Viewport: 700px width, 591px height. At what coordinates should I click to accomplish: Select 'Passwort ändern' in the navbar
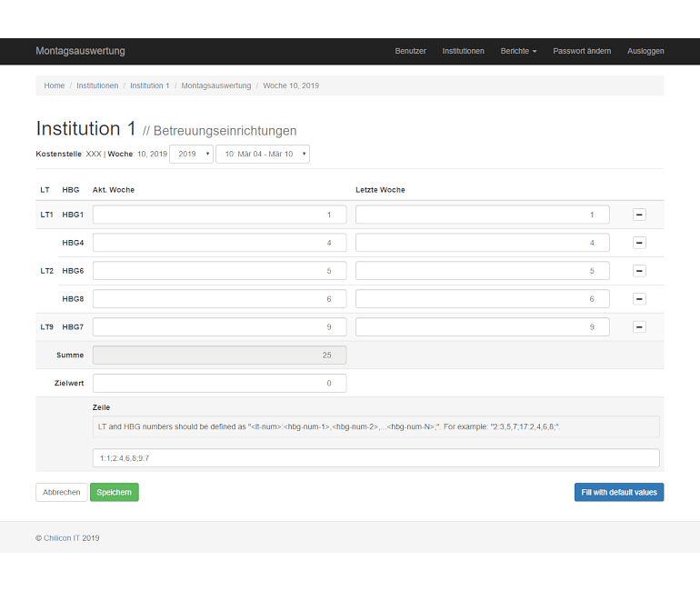point(582,51)
